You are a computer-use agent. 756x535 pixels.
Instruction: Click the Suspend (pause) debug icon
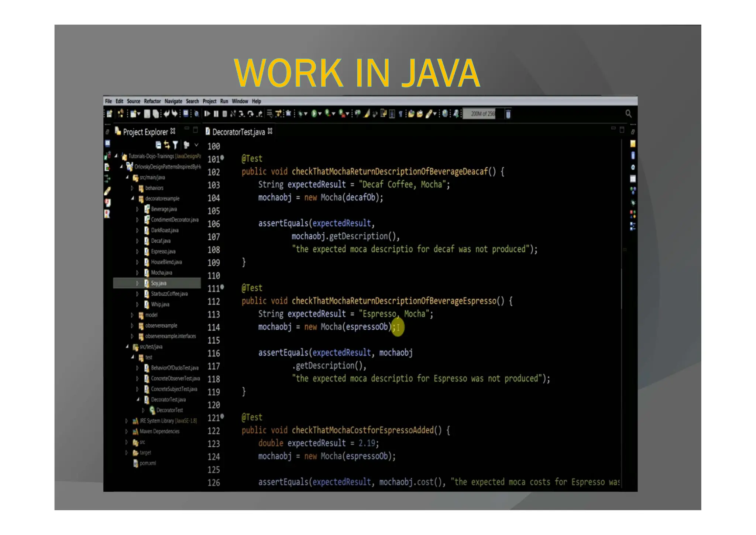[216, 114]
